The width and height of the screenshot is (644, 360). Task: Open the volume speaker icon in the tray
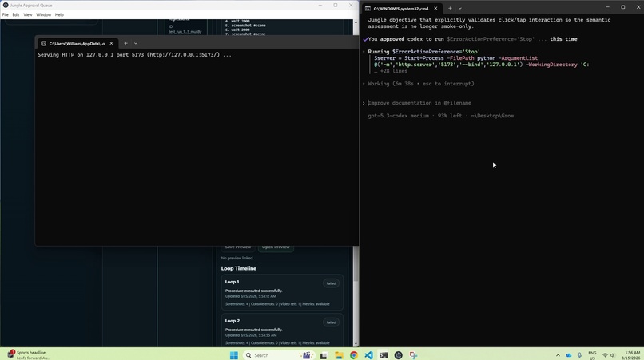(x=613, y=355)
